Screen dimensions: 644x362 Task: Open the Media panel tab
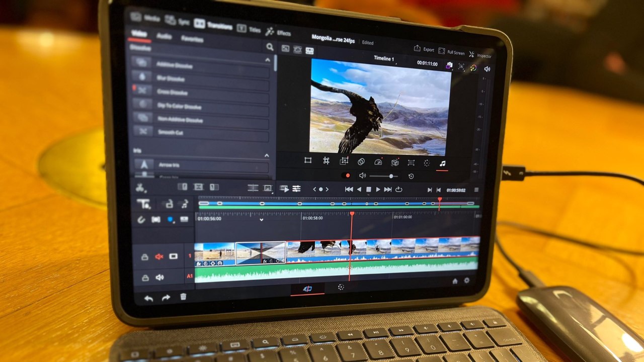pyautogui.click(x=145, y=18)
